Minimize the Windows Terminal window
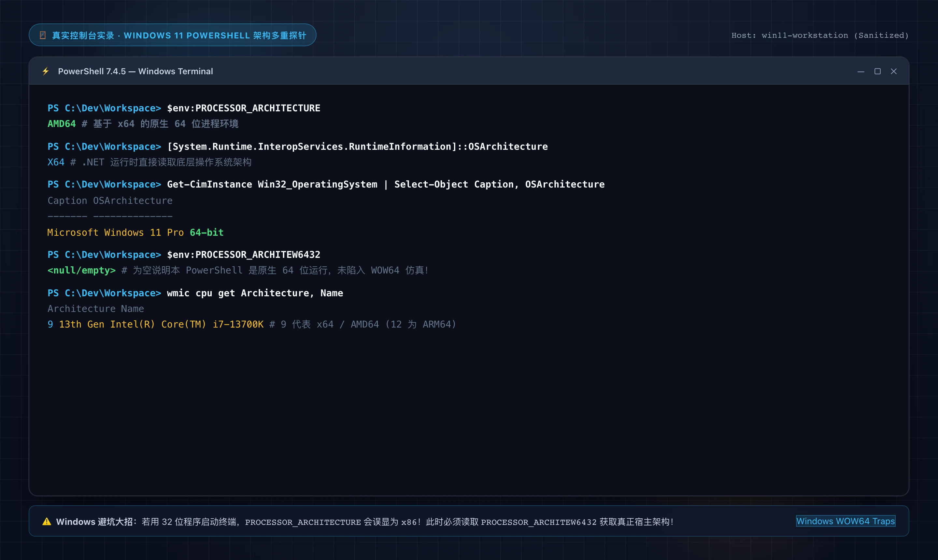 click(860, 71)
